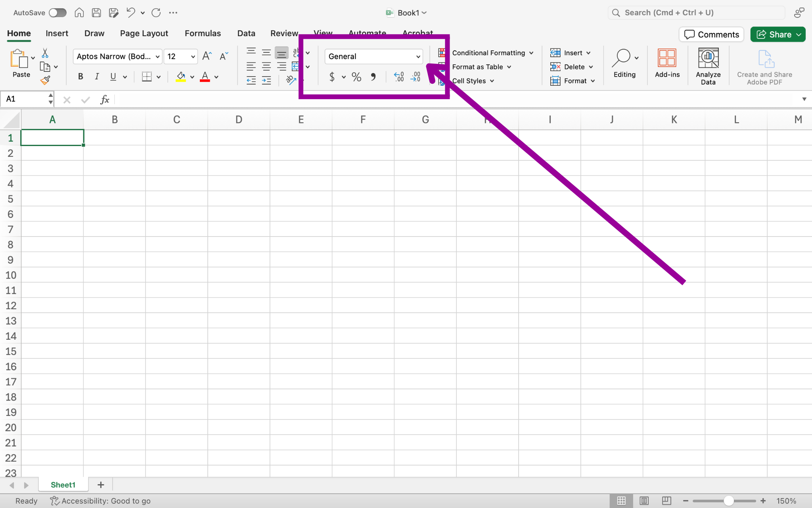Click Increase Decimal icon
Viewport: 812px width, 508px height.
coord(398,77)
